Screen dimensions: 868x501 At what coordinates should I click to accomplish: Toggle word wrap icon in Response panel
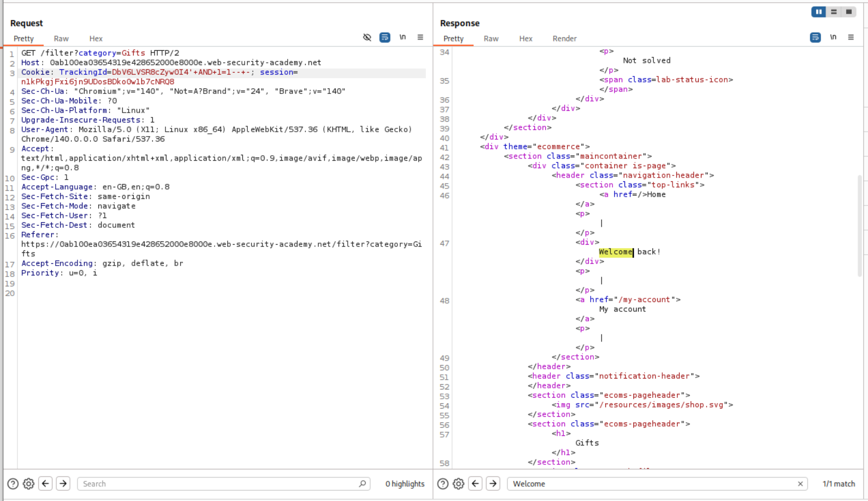(815, 37)
